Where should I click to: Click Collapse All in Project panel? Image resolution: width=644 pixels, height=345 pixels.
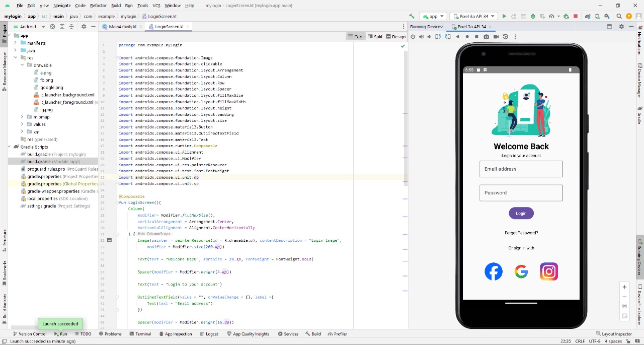pos(72,26)
